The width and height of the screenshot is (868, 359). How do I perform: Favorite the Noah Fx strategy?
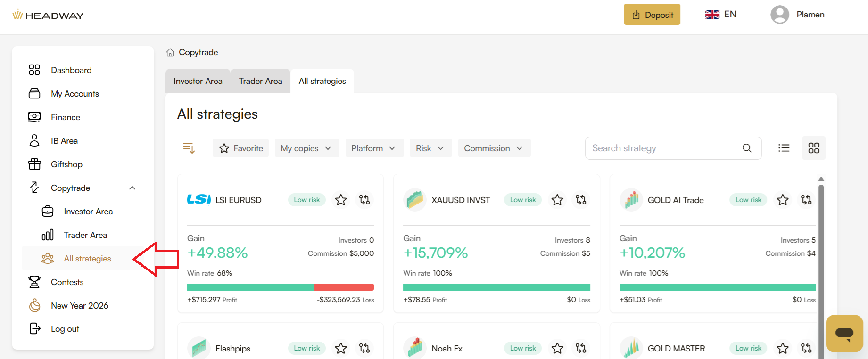pyautogui.click(x=557, y=348)
